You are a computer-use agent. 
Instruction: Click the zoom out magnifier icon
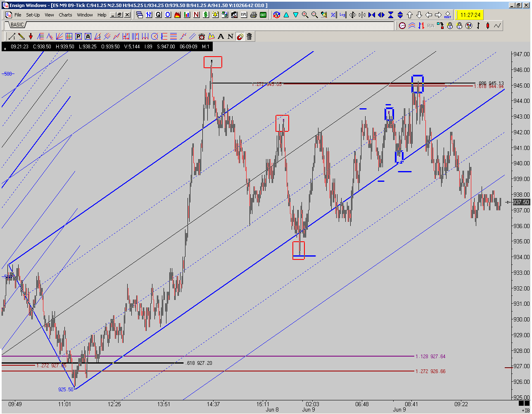[x=314, y=15]
